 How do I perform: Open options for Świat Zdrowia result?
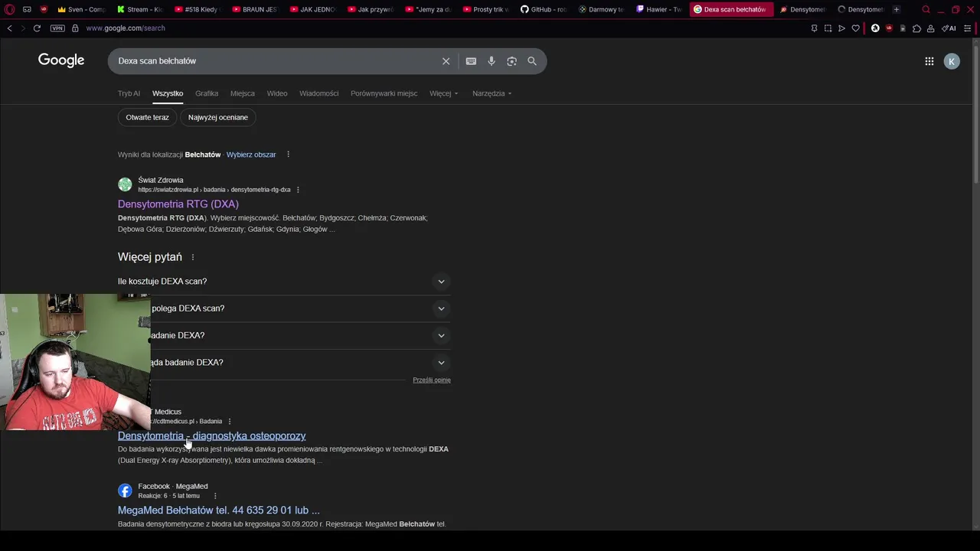tap(298, 190)
